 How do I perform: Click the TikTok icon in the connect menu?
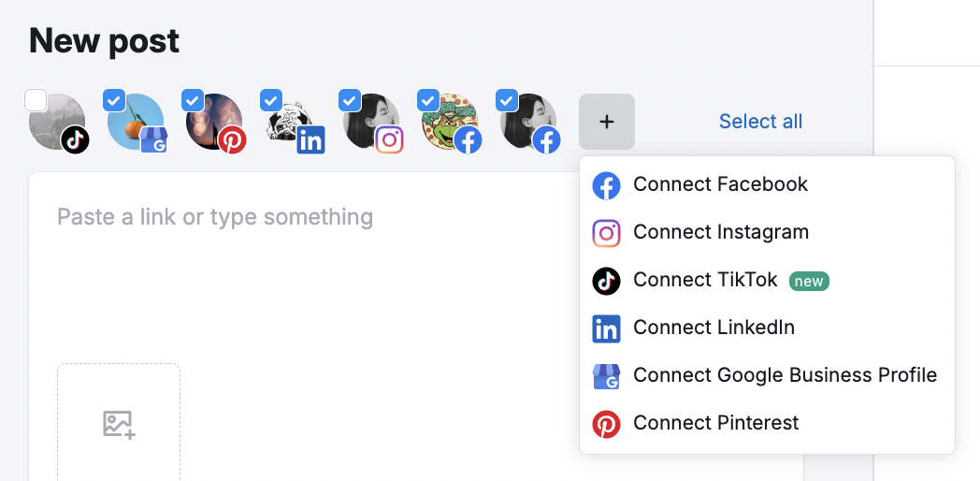coord(606,281)
